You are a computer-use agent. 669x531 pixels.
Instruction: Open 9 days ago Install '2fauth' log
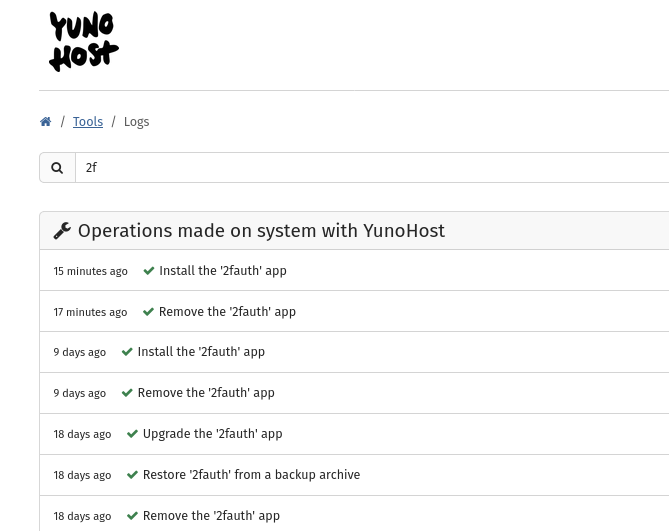coord(354,352)
